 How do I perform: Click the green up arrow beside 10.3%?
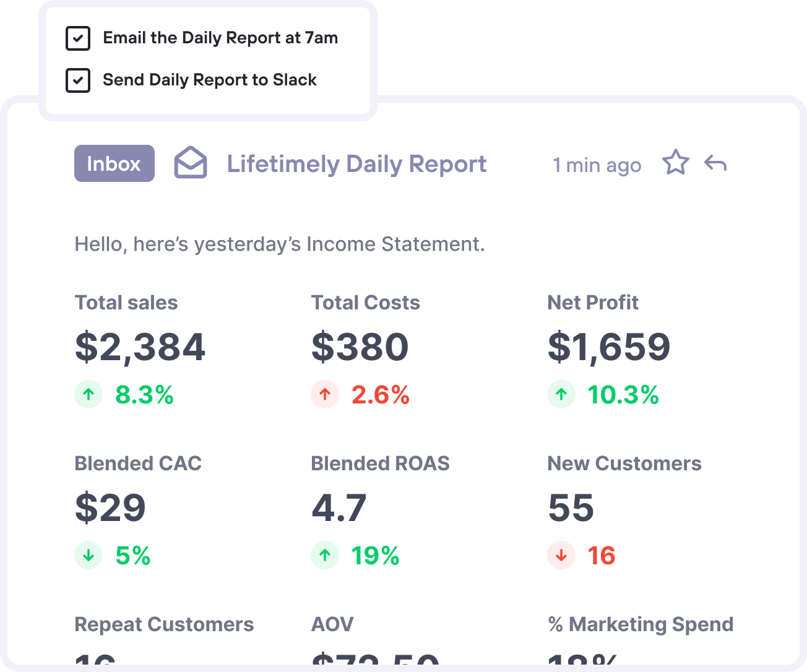(561, 394)
